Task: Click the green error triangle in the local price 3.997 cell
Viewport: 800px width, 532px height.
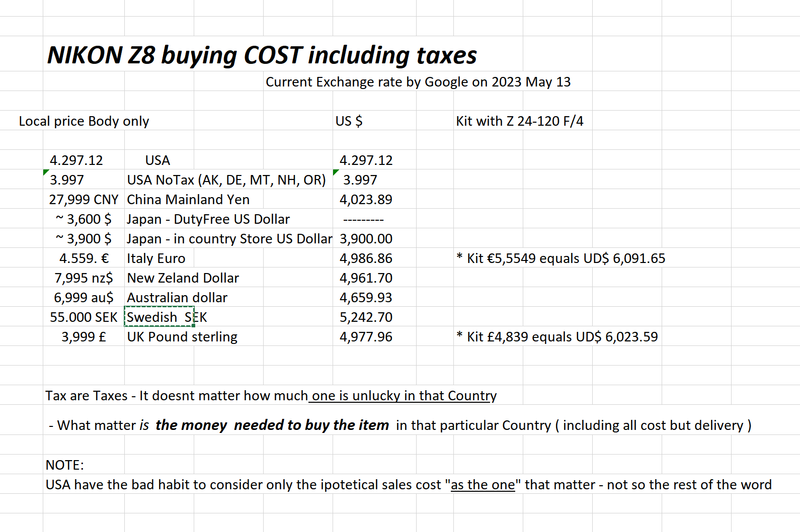Action: pos(46,172)
